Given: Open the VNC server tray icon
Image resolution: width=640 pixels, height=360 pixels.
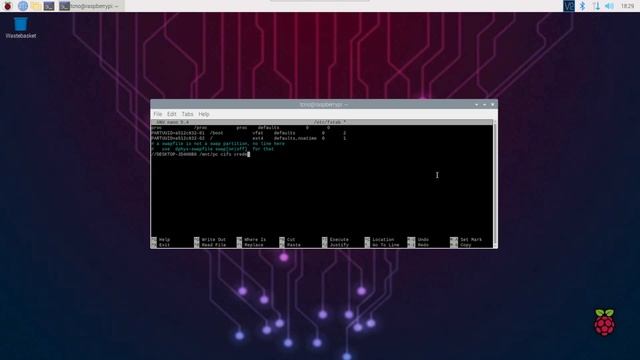Looking at the screenshot, I should 569,6.
